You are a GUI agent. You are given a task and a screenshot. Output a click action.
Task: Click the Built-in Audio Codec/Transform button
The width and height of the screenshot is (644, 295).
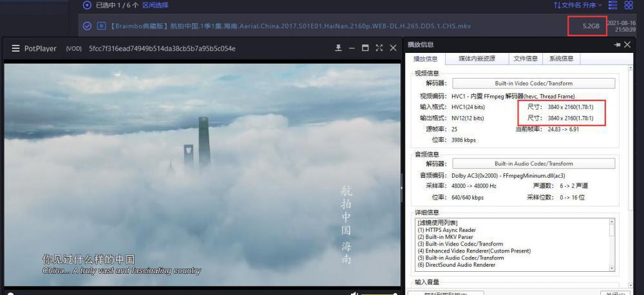point(533,164)
